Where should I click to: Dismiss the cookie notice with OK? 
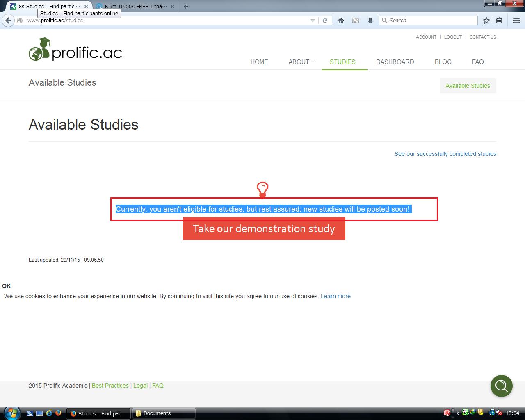6,286
